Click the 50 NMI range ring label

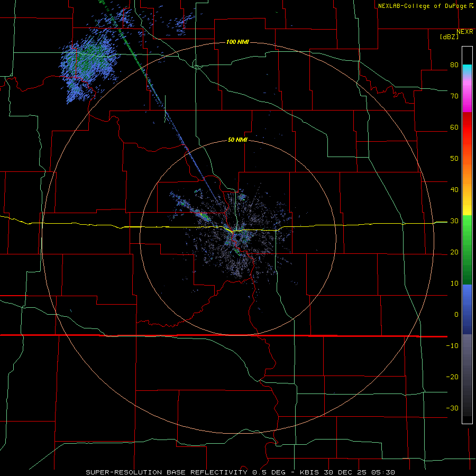tap(237, 140)
